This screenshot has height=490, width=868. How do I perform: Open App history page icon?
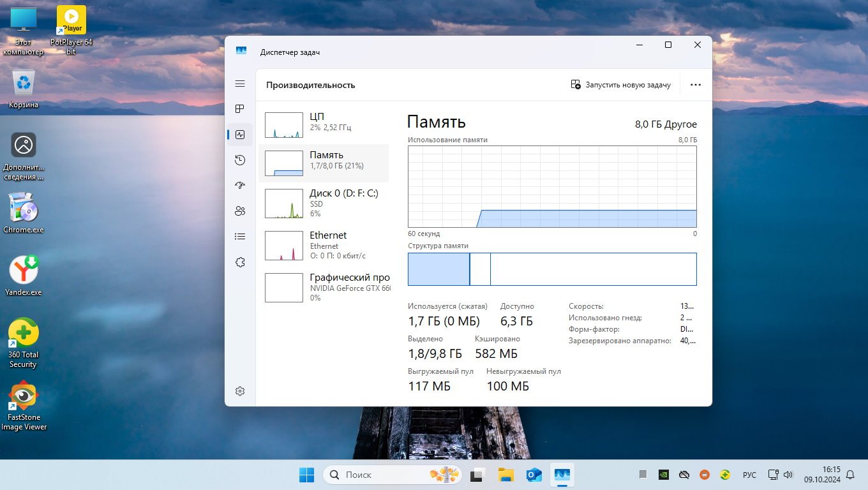pos(240,160)
